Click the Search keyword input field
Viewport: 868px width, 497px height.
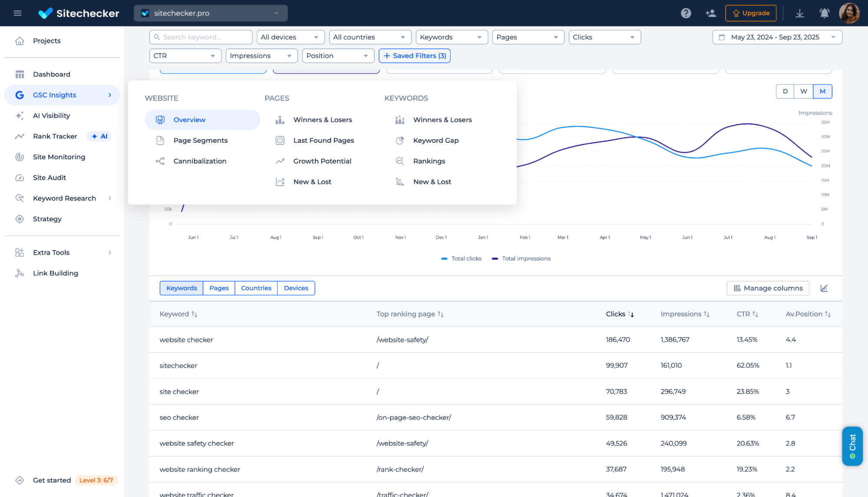pos(201,37)
